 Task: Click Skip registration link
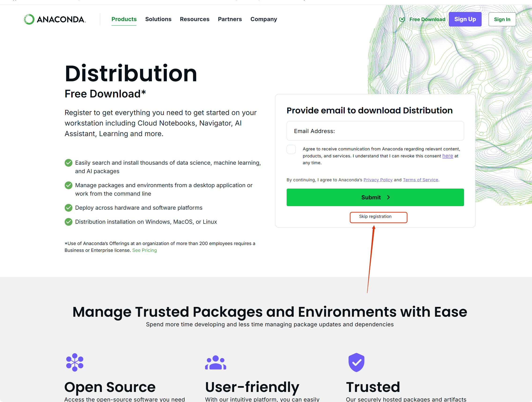[x=375, y=216]
